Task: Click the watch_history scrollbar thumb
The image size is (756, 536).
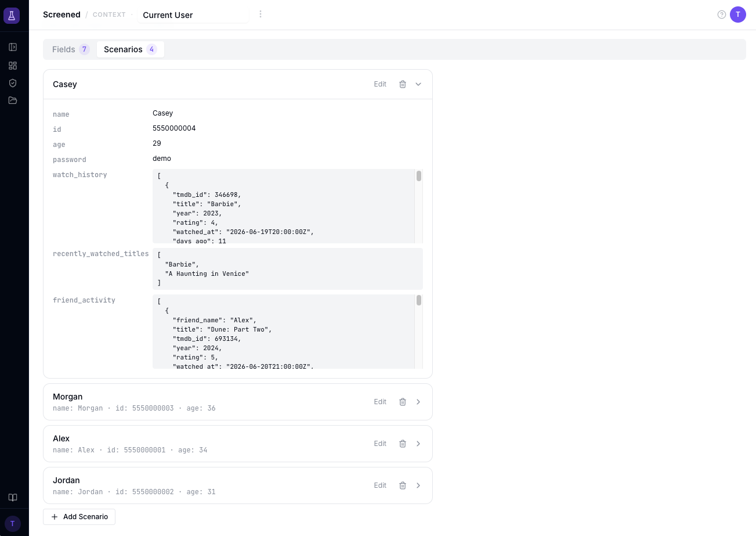Action: pos(419,176)
